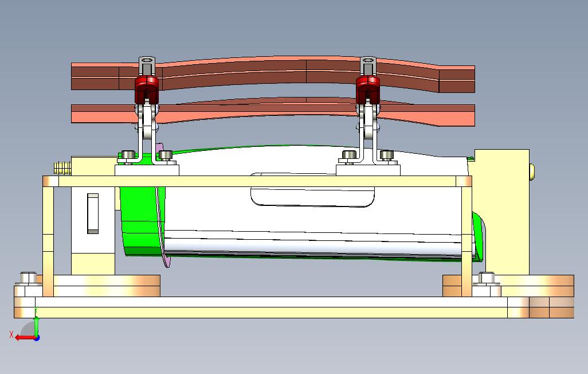Select the round knob on right yellow block
Viewport: 588px width, 374px height.
(x=532, y=172)
